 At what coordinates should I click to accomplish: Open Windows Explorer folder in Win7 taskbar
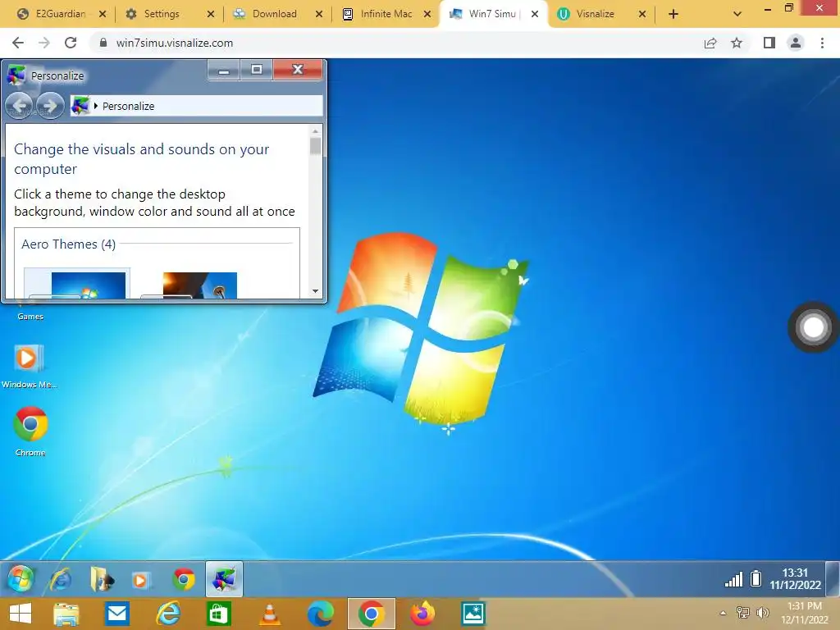pos(101,579)
